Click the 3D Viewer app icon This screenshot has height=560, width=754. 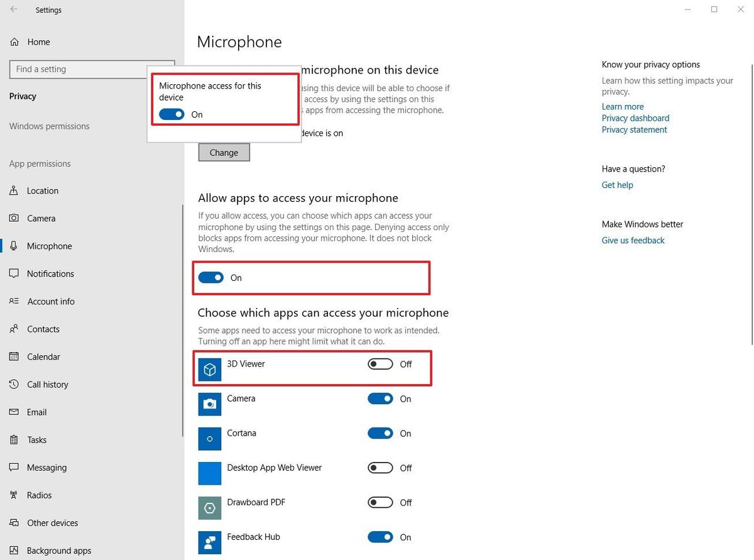[x=209, y=369]
